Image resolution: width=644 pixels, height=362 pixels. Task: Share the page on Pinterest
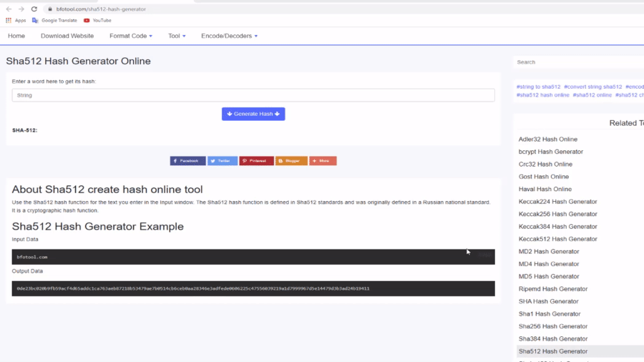tap(256, 161)
